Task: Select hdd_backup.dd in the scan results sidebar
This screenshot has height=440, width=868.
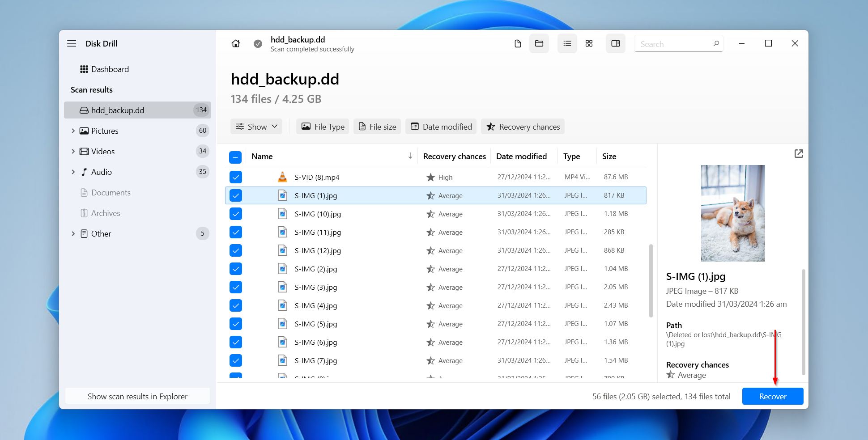Action: (118, 110)
